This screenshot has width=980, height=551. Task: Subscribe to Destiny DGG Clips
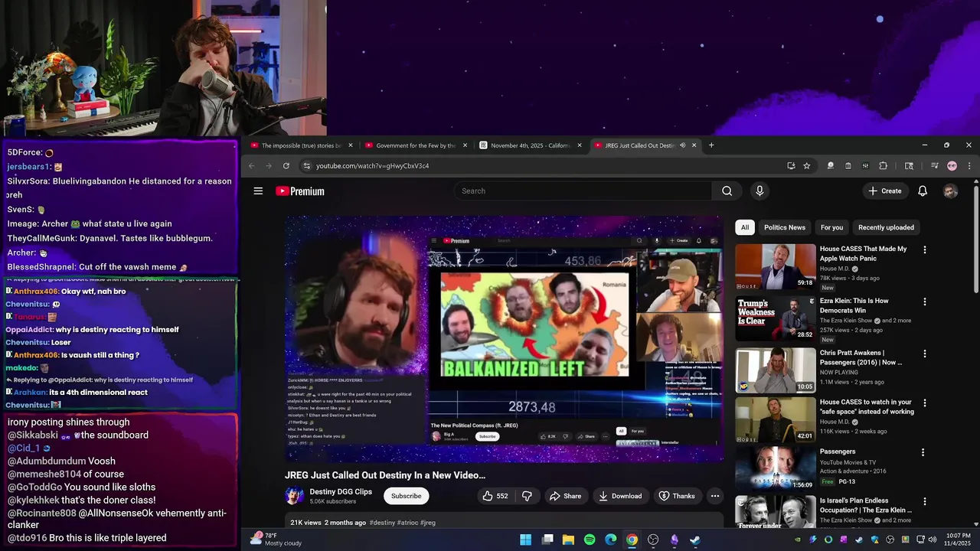[406, 496]
